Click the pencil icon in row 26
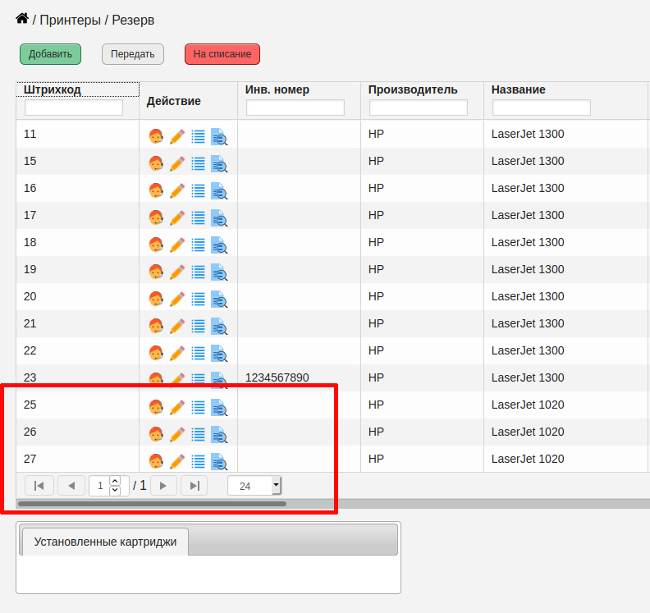This screenshot has height=613, width=650. point(177,434)
